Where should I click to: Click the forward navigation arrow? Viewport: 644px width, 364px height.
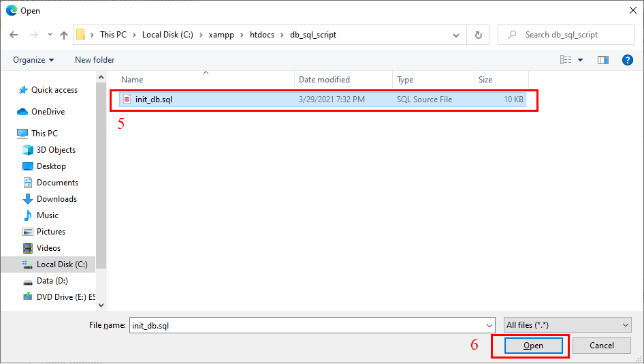pos(33,35)
